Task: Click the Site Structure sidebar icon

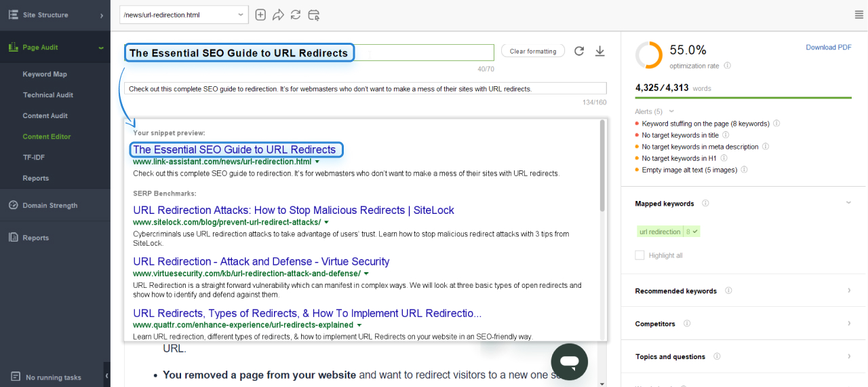Action: pyautogui.click(x=14, y=14)
